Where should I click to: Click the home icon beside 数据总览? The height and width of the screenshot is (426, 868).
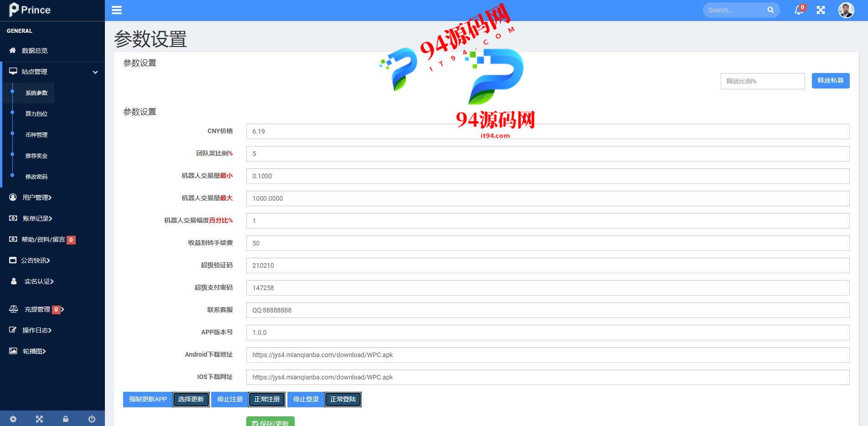13,50
